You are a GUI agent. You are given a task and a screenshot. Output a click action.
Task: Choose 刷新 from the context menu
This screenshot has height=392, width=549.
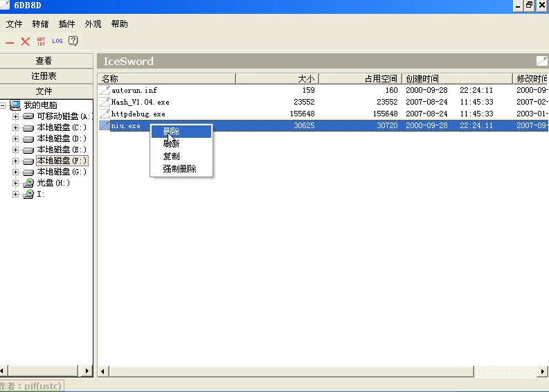(x=171, y=144)
